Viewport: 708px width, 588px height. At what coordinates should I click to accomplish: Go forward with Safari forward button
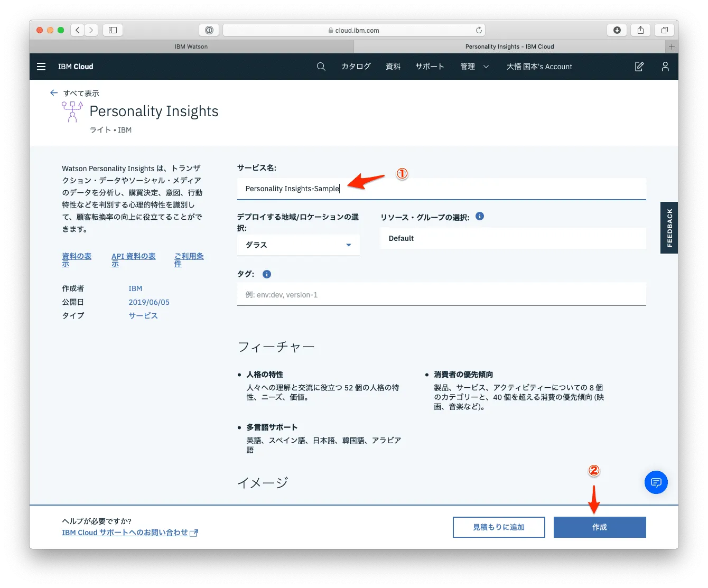(91, 30)
